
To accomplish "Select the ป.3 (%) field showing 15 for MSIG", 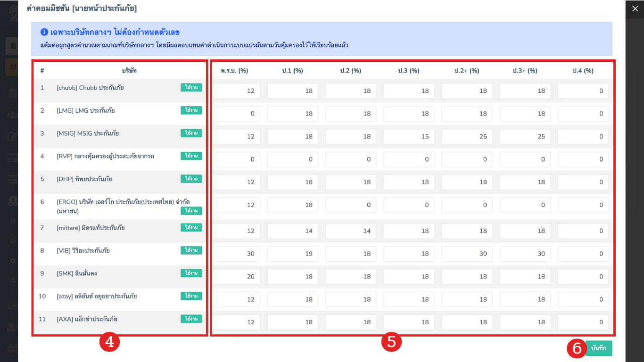I will pyautogui.click(x=409, y=137).
